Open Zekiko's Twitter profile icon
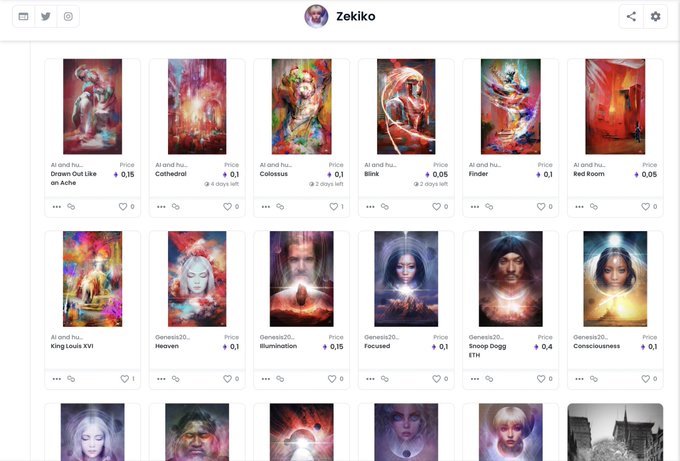Screen dimensions: 680x461 tap(46, 16)
